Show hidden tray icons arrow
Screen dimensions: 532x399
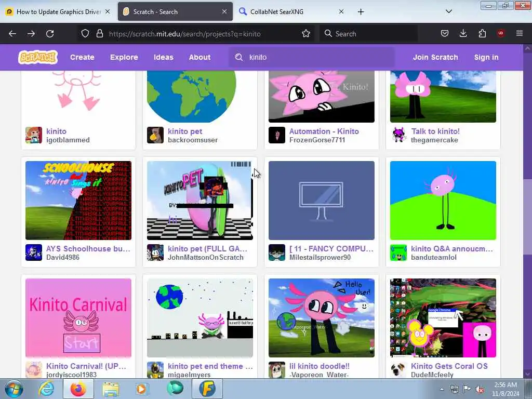pyautogui.click(x=442, y=389)
